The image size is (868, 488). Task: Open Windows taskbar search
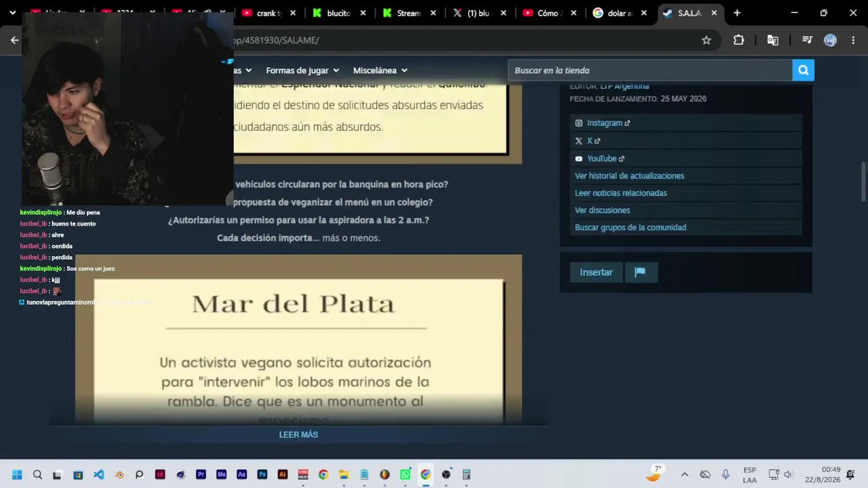tap(37, 474)
